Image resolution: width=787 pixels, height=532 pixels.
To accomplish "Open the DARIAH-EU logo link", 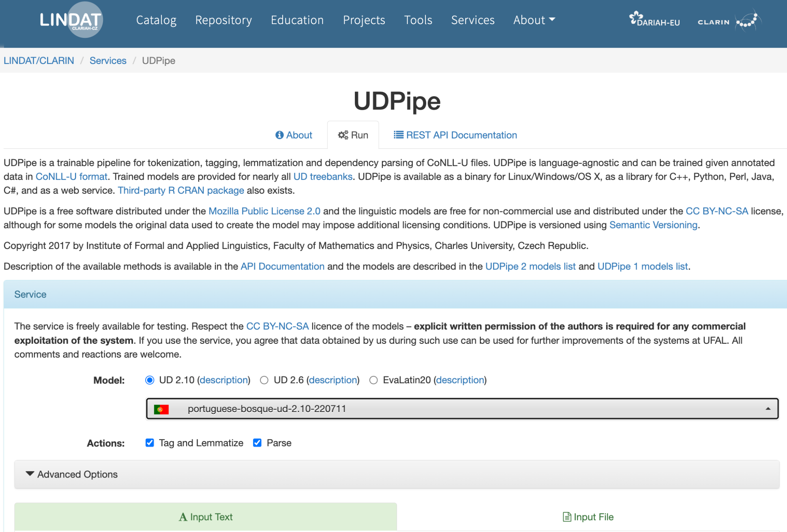I will (x=654, y=20).
